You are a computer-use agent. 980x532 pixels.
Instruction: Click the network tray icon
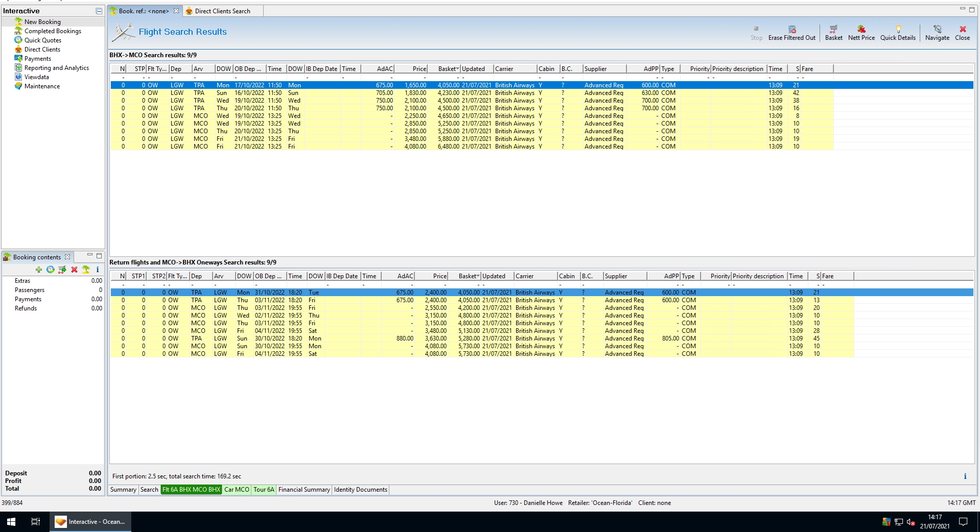point(899,522)
